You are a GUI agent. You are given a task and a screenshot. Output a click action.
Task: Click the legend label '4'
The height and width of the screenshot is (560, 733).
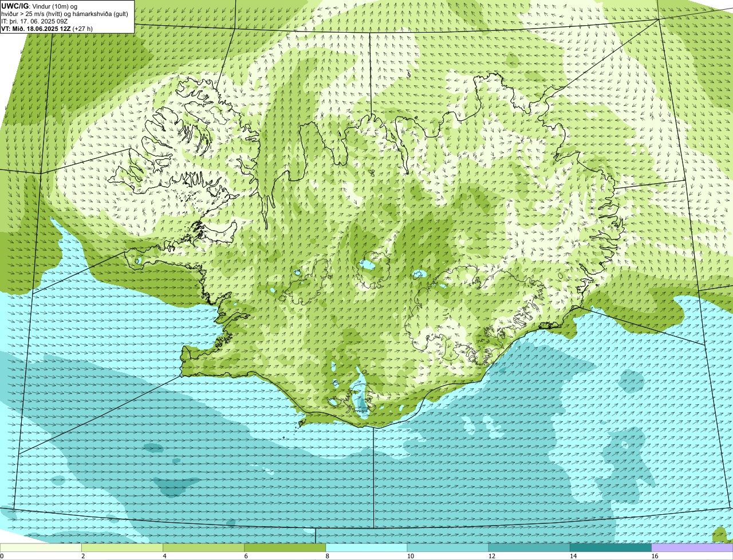(x=164, y=556)
